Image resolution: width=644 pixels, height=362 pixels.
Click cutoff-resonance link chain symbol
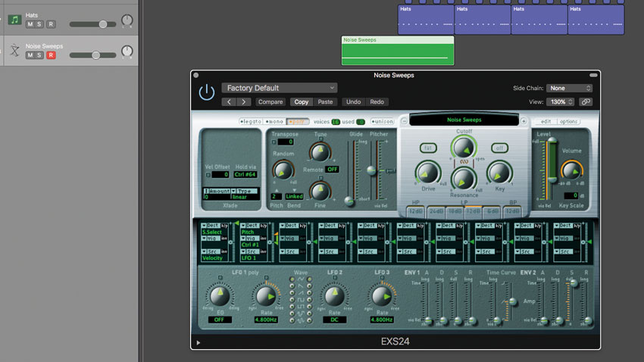tap(464, 162)
